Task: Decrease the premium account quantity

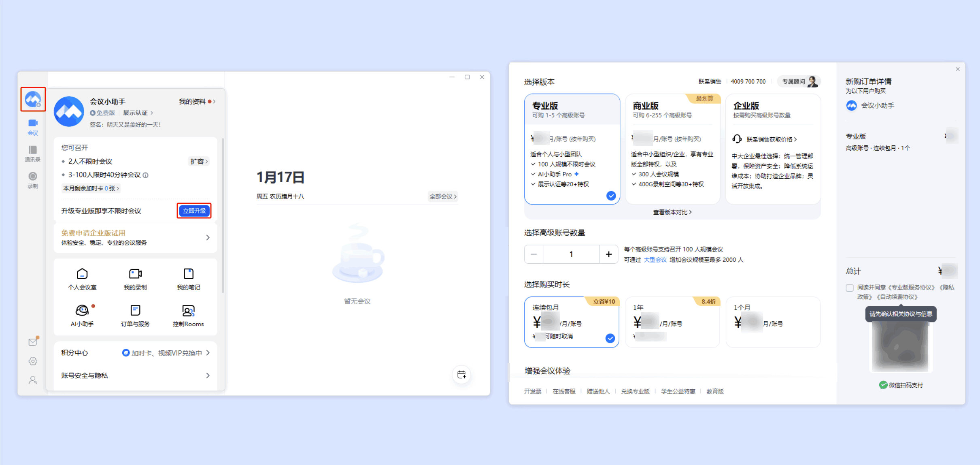Action: (x=534, y=254)
